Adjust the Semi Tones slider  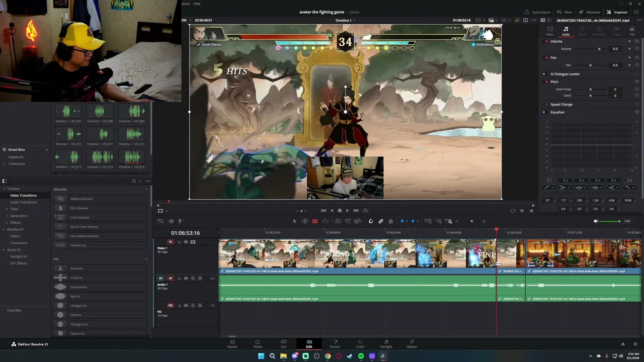pyautogui.click(x=591, y=89)
